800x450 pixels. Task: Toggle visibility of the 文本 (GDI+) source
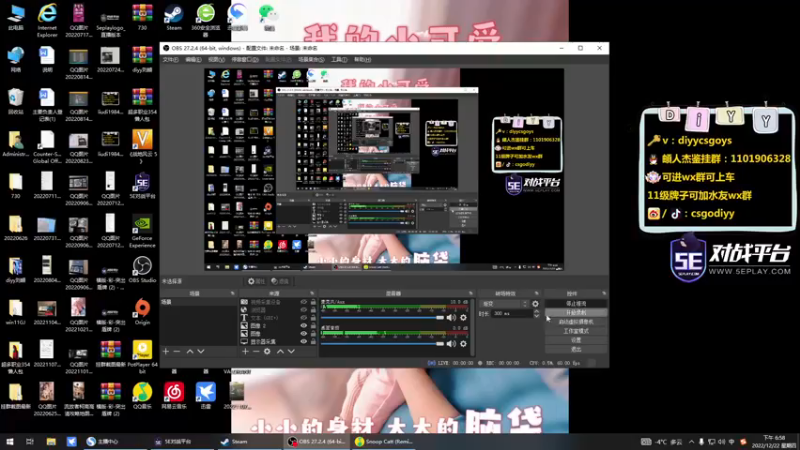click(304, 318)
